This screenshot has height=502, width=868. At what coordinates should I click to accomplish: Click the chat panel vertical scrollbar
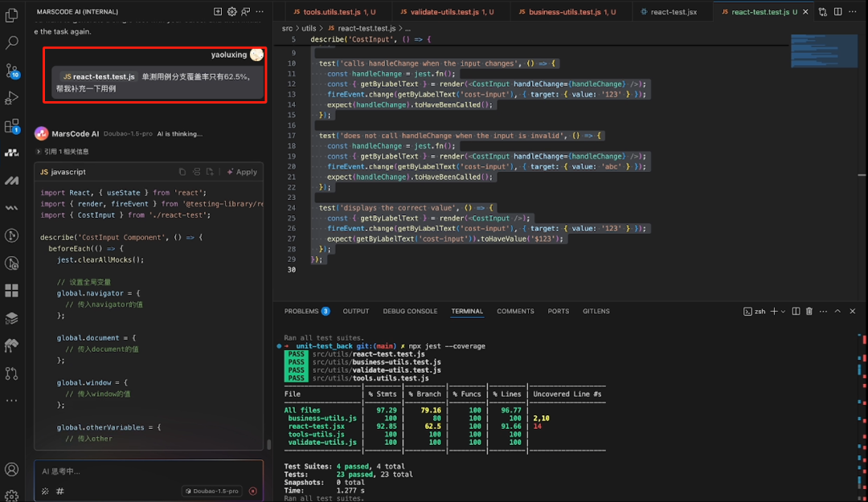pyautogui.click(x=268, y=444)
